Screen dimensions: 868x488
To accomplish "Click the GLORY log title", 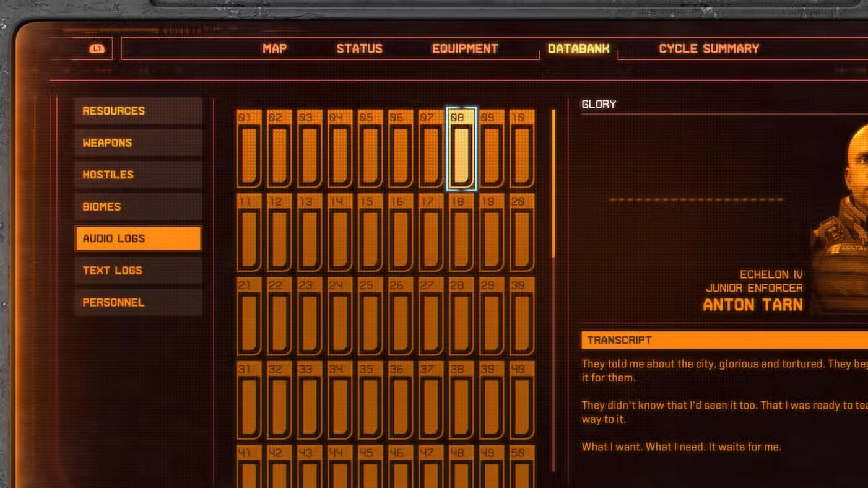I will 599,104.
